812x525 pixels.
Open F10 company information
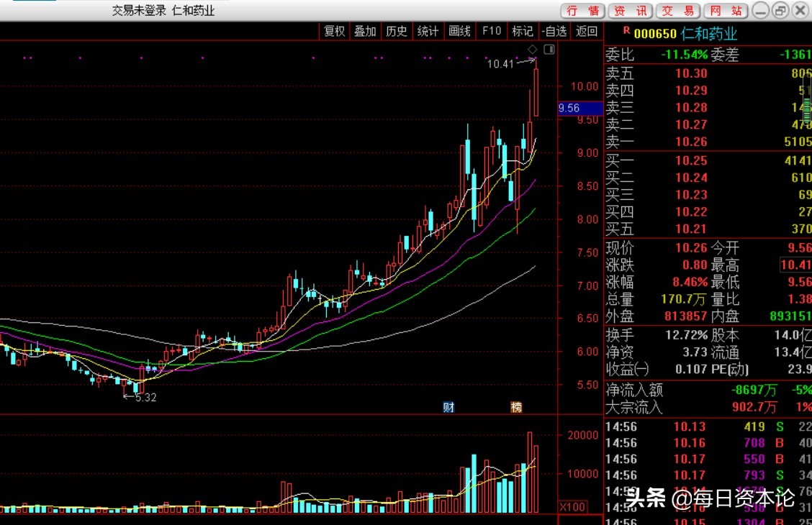click(x=491, y=31)
